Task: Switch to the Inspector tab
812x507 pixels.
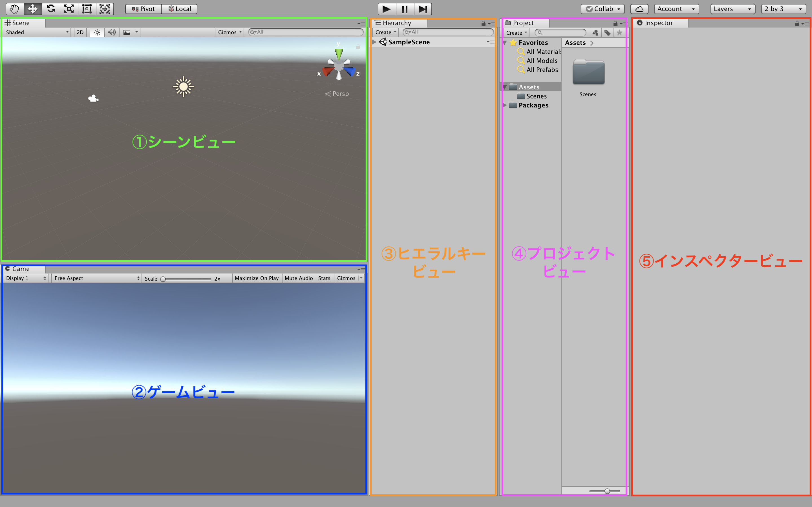Action: [x=658, y=23]
